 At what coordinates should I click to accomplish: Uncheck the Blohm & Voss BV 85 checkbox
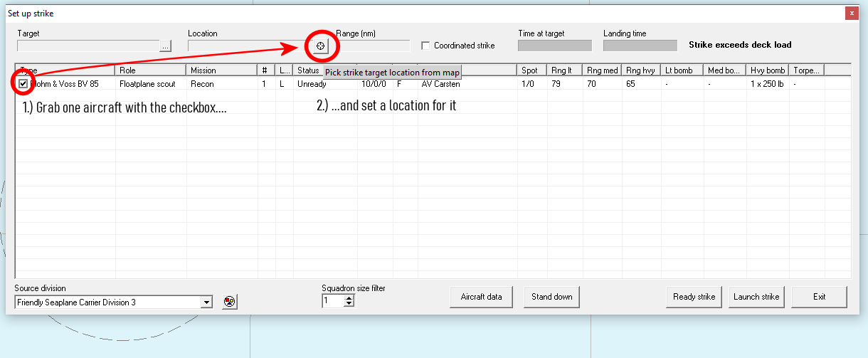point(23,84)
